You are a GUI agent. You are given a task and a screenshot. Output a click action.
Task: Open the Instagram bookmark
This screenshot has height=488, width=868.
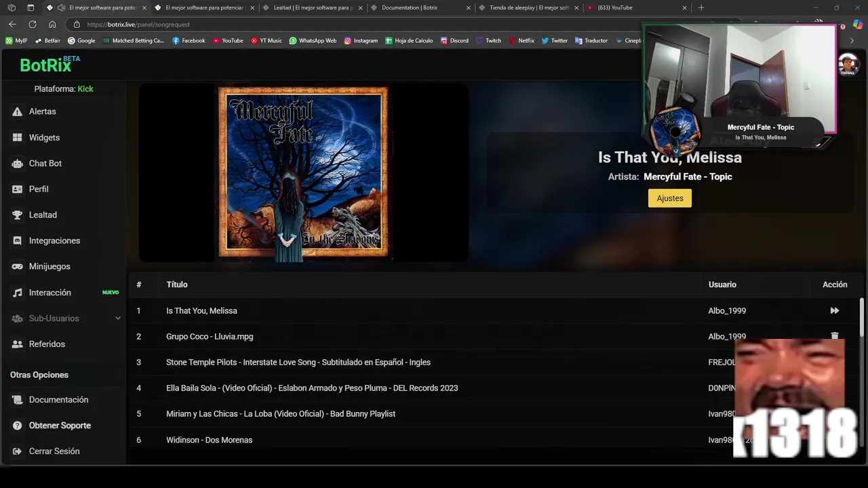361,41
